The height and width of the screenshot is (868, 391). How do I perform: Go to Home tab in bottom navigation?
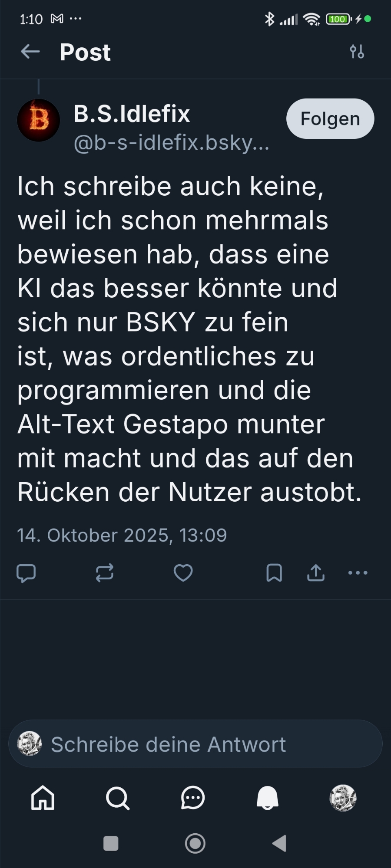[43, 798]
